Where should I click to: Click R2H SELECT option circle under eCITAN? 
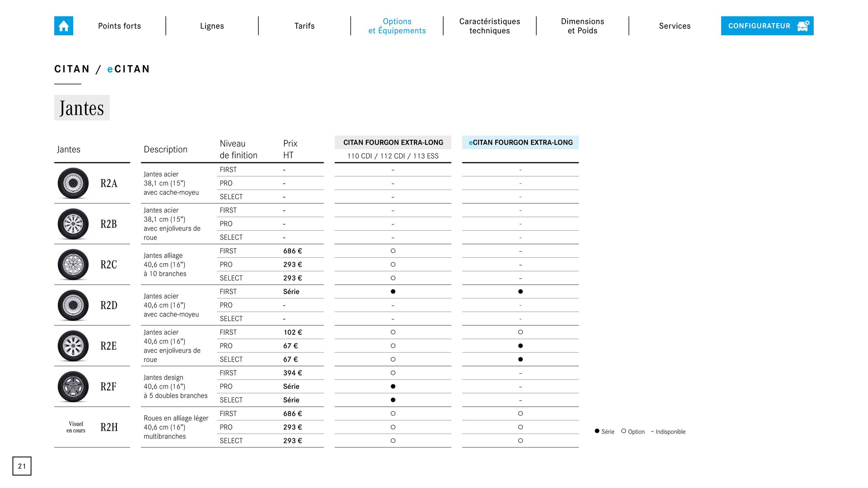pyautogui.click(x=520, y=441)
